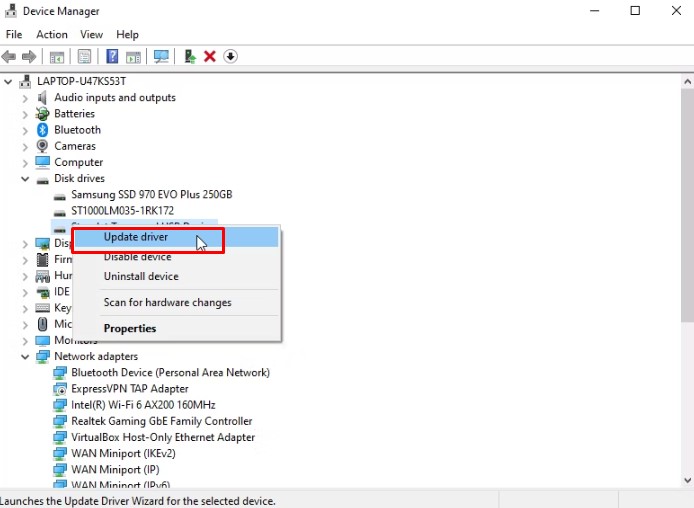
Task: Select Realtek Gaming GbE Family Controller
Action: [162, 421]
